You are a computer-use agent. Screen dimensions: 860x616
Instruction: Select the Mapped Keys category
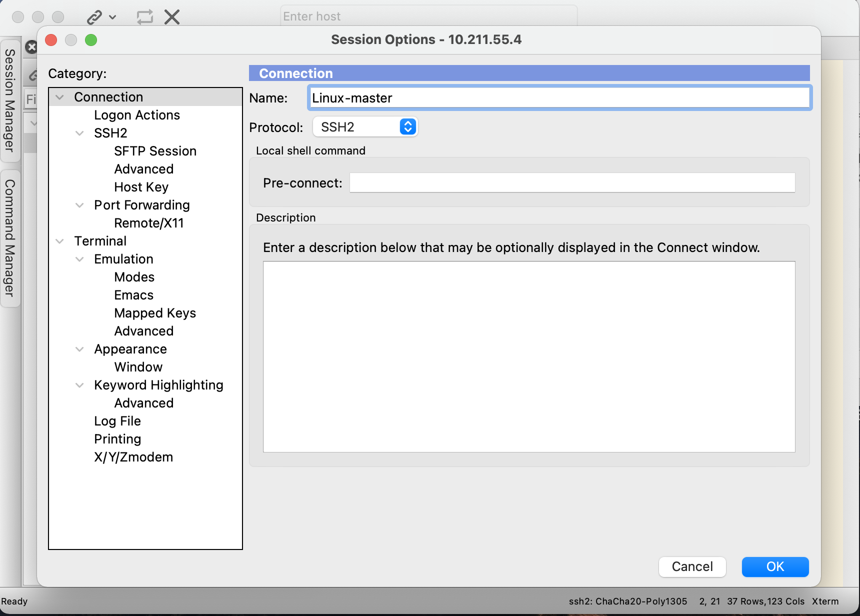point(155,313)
